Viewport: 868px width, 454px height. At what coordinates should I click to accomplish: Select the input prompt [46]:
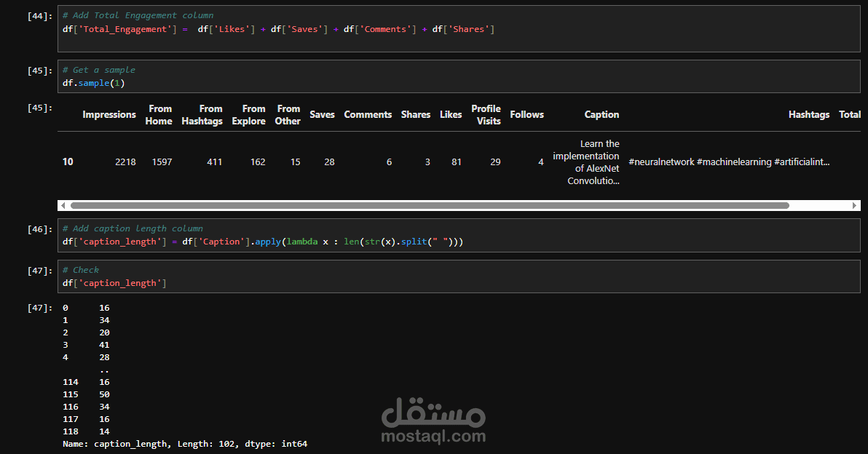click(x=40, y=229)
